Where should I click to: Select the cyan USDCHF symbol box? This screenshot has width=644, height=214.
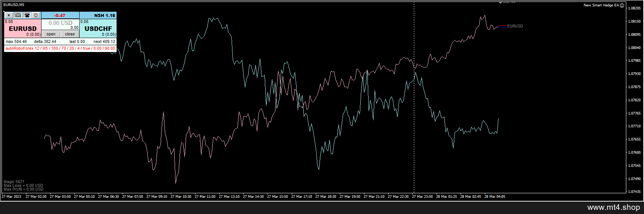(x=98, y=28)
